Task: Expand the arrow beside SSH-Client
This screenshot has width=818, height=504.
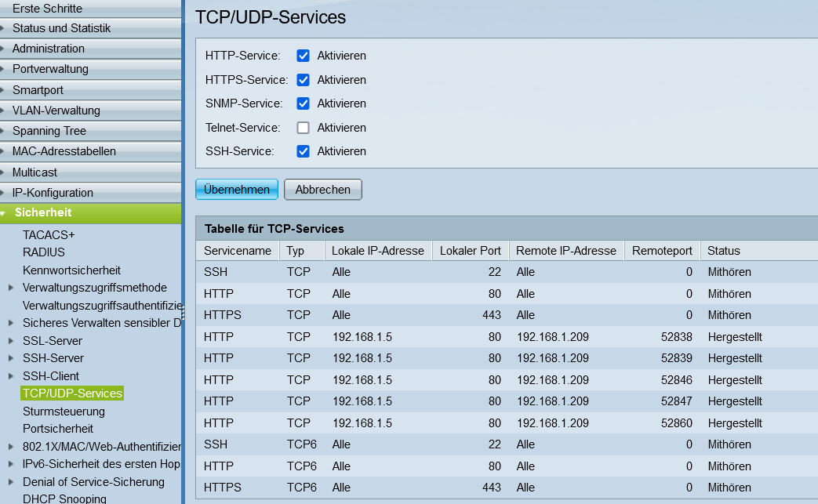Action: click(x=11, y=375)
